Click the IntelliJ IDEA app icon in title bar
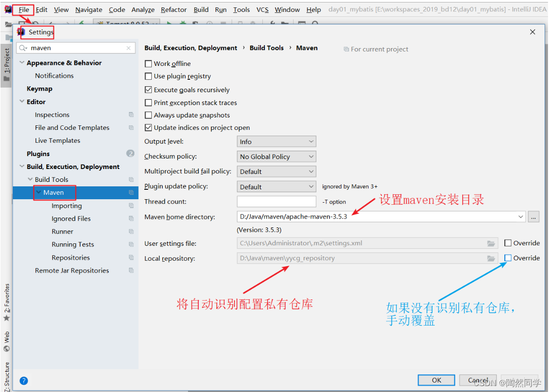 click(x=8, y=9)
